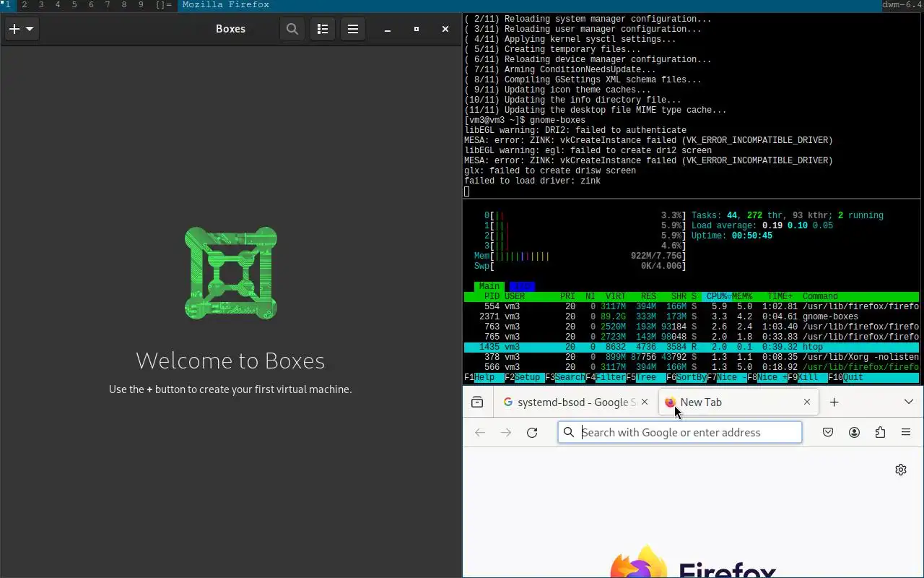Toggle the dwm layout symbol []=
This screenshot has width=924, height=578.
pos(164,5)
